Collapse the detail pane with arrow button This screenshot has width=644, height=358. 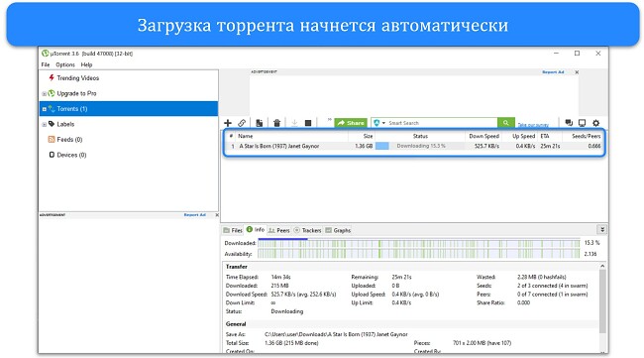point(601,230)
